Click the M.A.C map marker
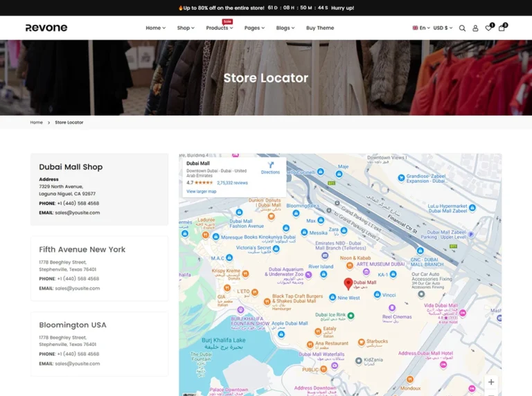 229,258
